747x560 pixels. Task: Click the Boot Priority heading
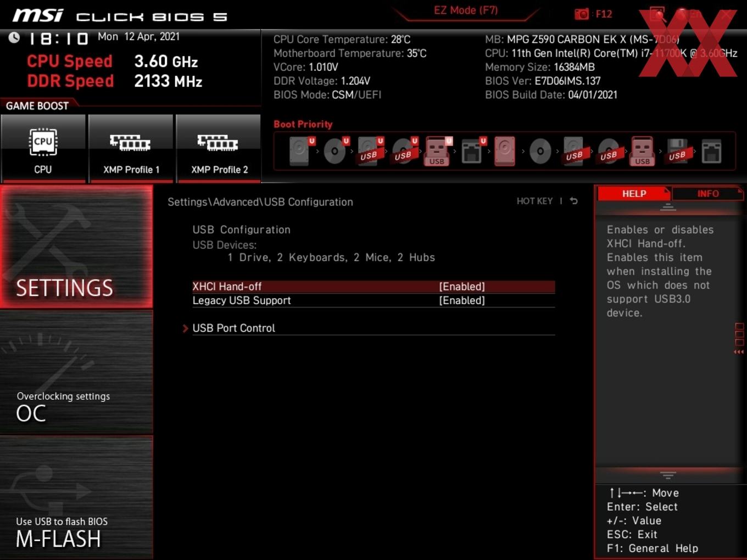tap(303, 124)
